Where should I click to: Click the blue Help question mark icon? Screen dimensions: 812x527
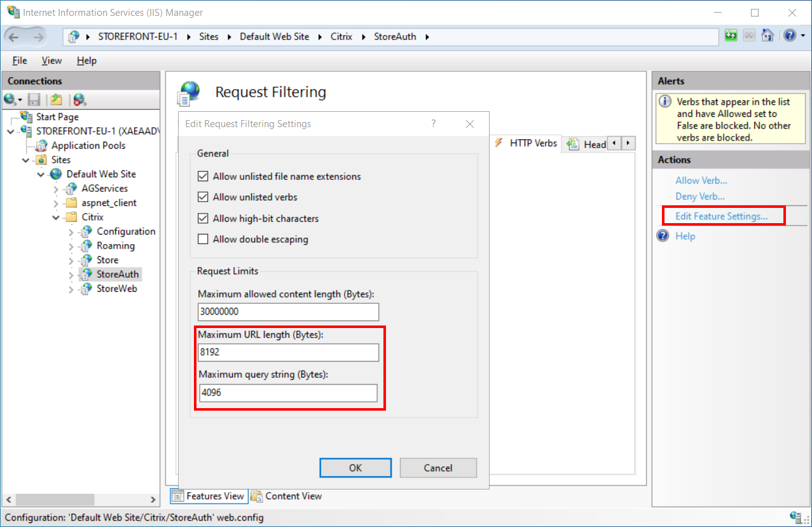click(663, 236)
